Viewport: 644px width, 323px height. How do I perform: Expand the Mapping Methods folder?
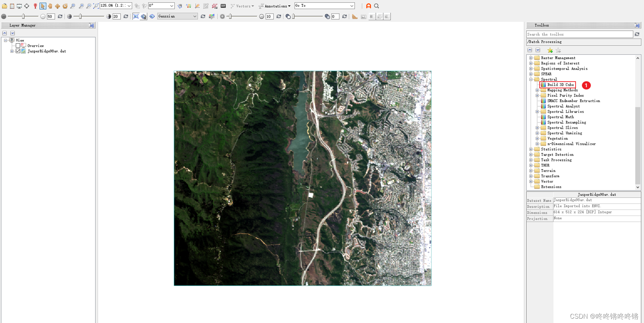click(x=537, y=90)
